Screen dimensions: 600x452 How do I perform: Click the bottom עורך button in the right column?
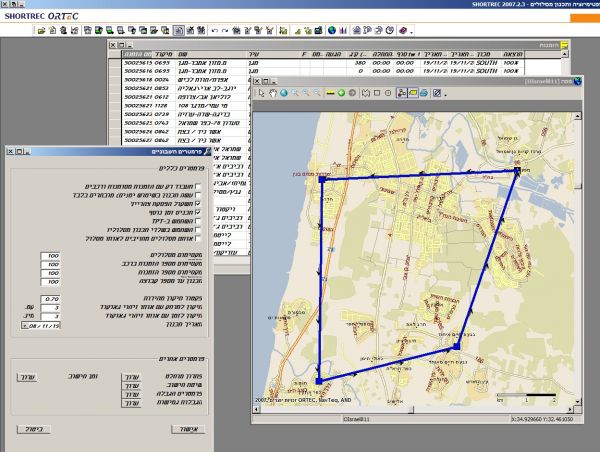[x=131, y=403]
